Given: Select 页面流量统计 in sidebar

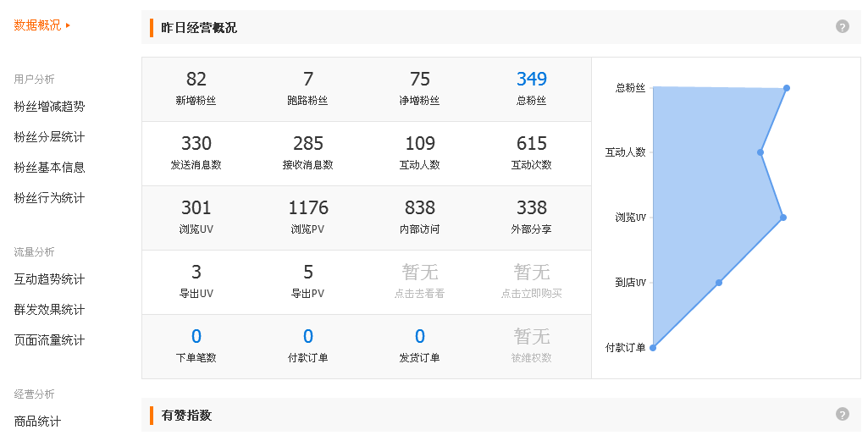Looking at the screenshot, I should (49, 340).
